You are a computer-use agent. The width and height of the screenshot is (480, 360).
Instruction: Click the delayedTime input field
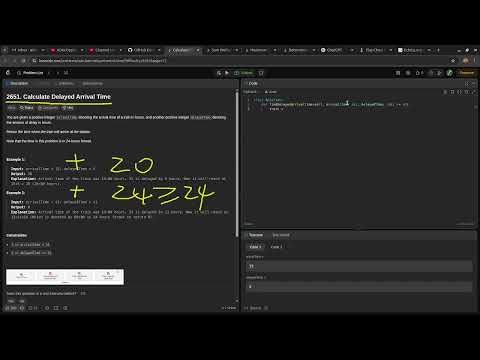pyautogui.click(x=359, y=286)
